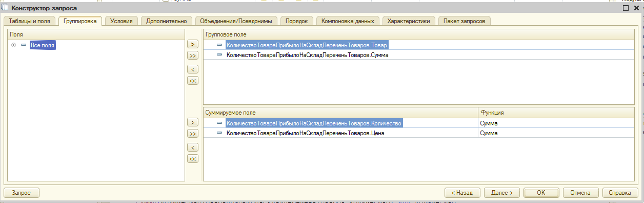Add selected field to group fields with >
This screenshot has width=644, height=203.
[193, 45]
